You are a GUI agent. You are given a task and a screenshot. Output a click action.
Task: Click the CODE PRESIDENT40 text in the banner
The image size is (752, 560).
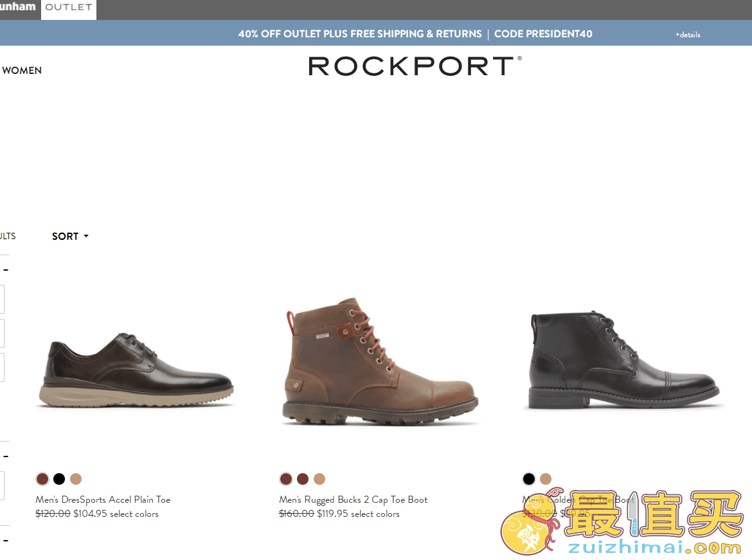point(543,34)
